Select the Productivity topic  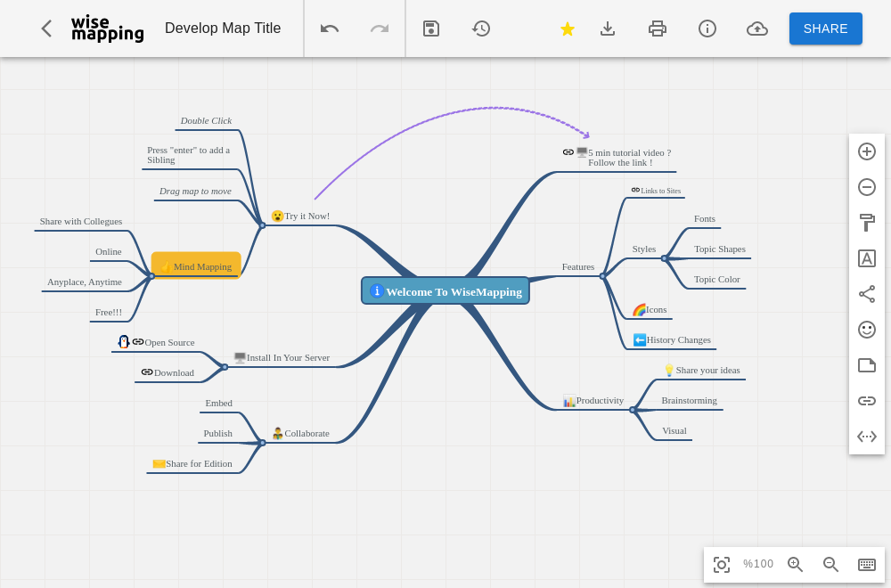click(x=593, y=401)
